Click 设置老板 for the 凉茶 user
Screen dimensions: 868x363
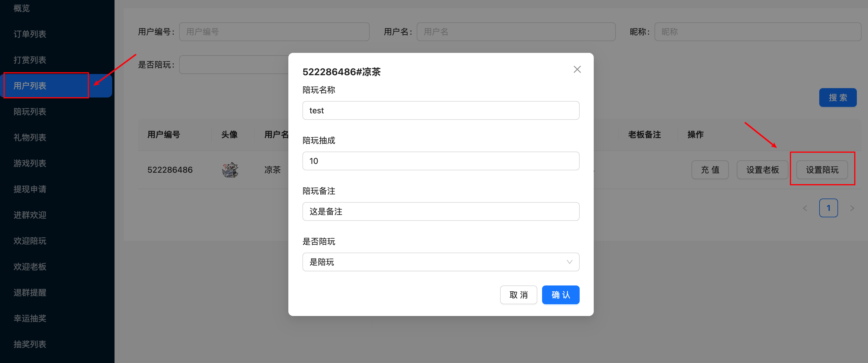tap(762, 169)
